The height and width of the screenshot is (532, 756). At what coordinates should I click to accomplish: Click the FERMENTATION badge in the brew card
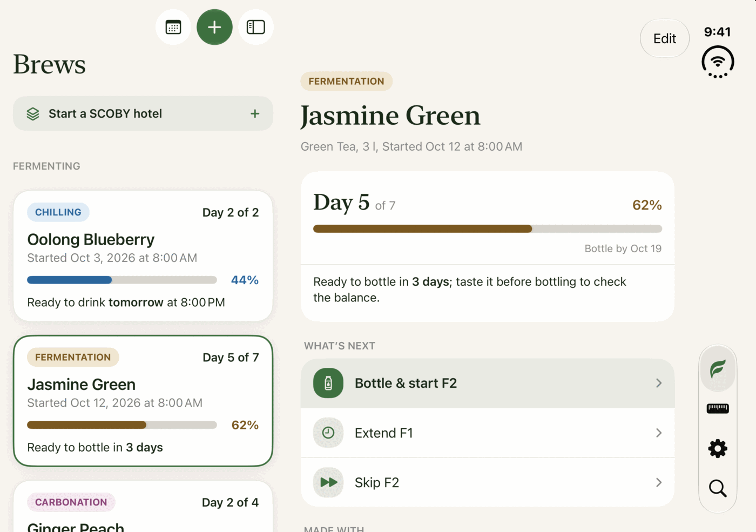point(73,357)
